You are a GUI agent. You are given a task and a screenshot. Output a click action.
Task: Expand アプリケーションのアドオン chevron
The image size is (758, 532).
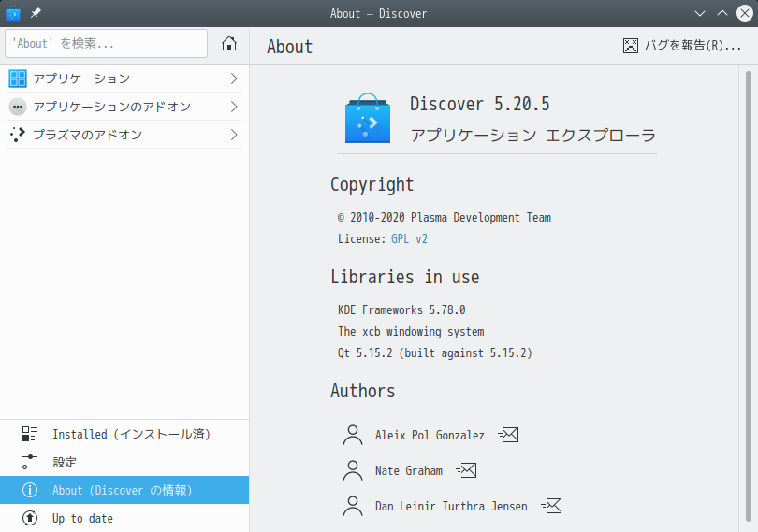(234, 107)
